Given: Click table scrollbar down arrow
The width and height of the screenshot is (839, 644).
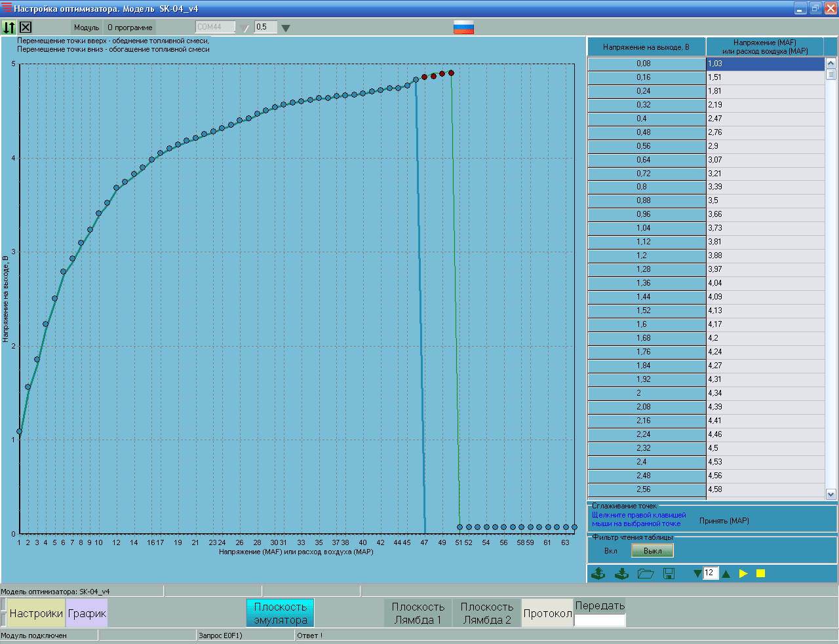Looking at the screenshot, I should point(830,495).
